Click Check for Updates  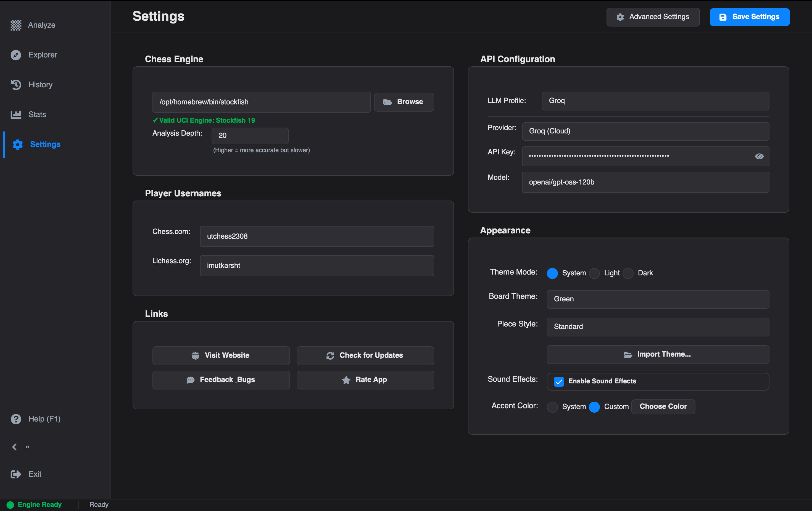coord(365,355)
